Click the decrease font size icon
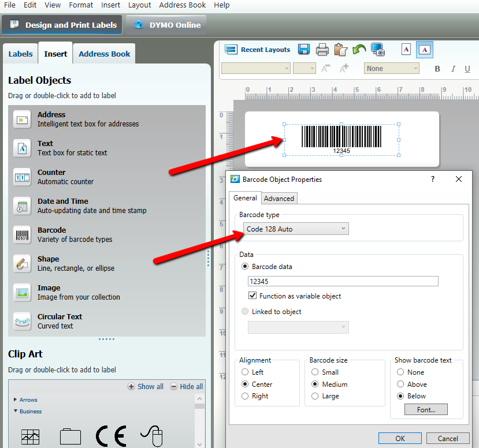Viewport: 479px width, 448px height. (x=326, y=68)
